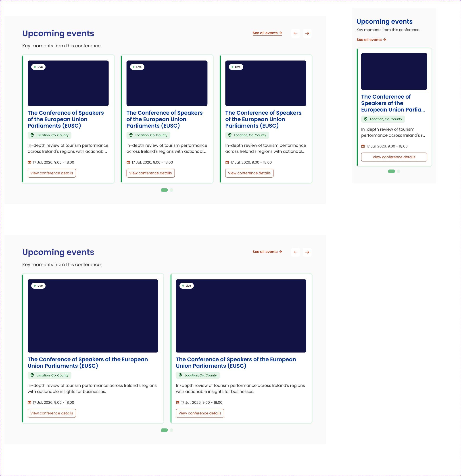View conference details on first three-card carousel card
The image size is (461, 476).
click(52, 173)
